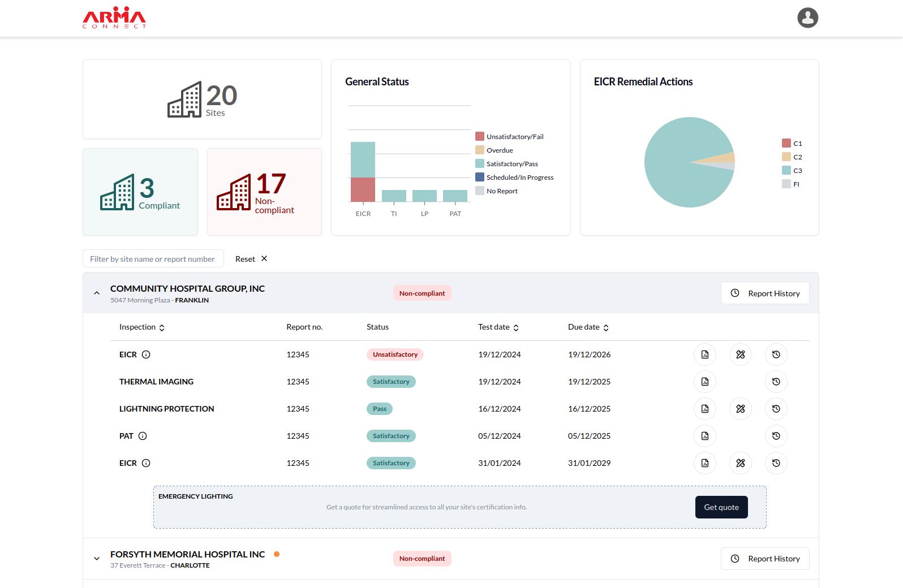Open info icon beside Unsatisfactory EICR inspection
Screen dimensions: 903x588
click(x=146, y=354)
